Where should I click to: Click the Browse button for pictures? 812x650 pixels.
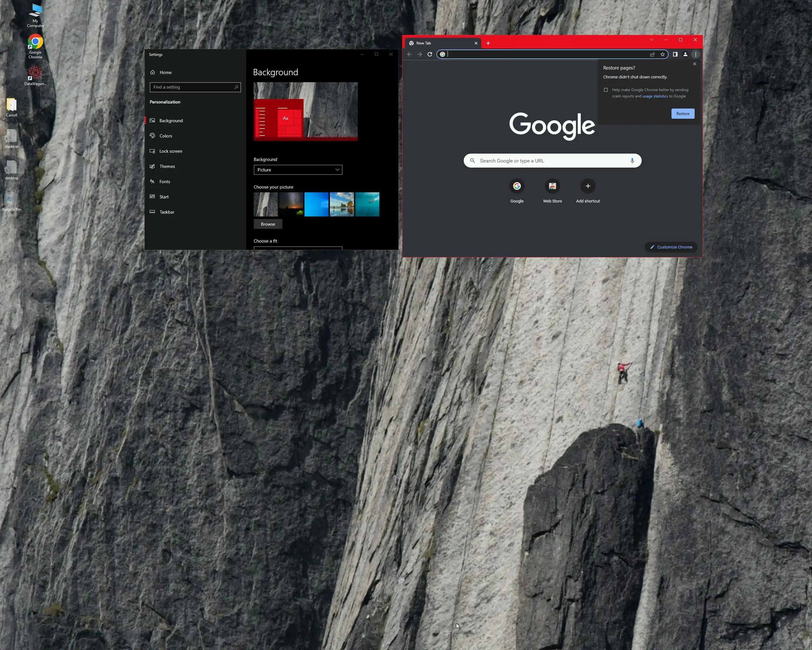[x=268, y=224]
